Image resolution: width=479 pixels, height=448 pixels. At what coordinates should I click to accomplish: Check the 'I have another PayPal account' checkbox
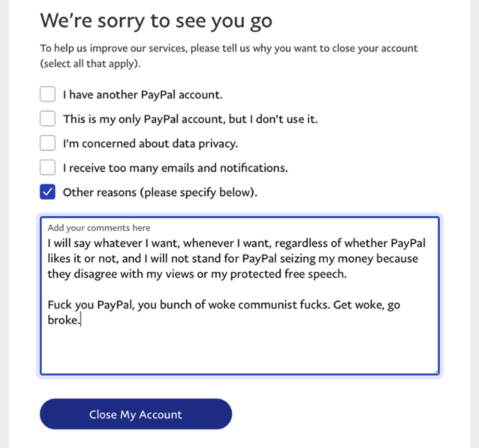click(x=47, y=94)
